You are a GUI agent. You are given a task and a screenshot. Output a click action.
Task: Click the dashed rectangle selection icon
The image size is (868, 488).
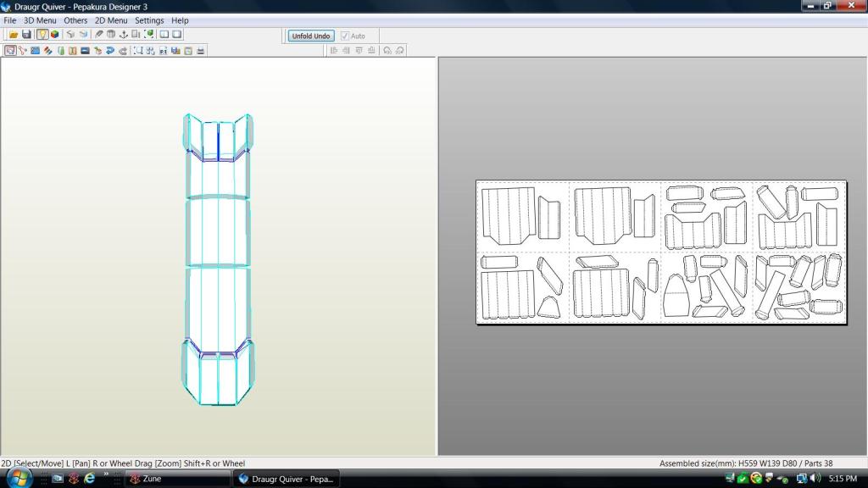(x=138, y=50)
